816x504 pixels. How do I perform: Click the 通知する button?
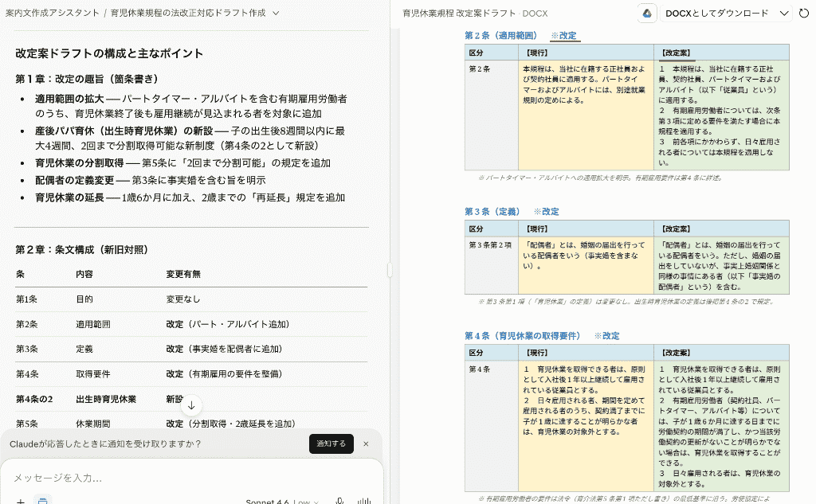click(x=331, y=443)
